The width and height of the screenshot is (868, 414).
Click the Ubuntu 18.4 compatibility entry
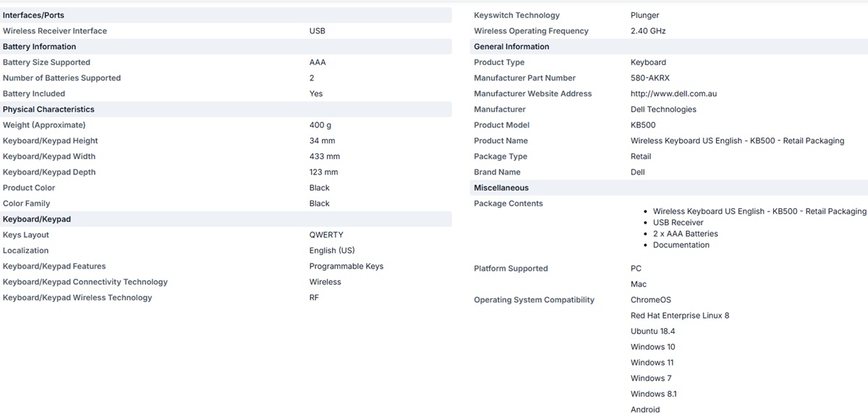pyautogui.click(x=652, y=331)
